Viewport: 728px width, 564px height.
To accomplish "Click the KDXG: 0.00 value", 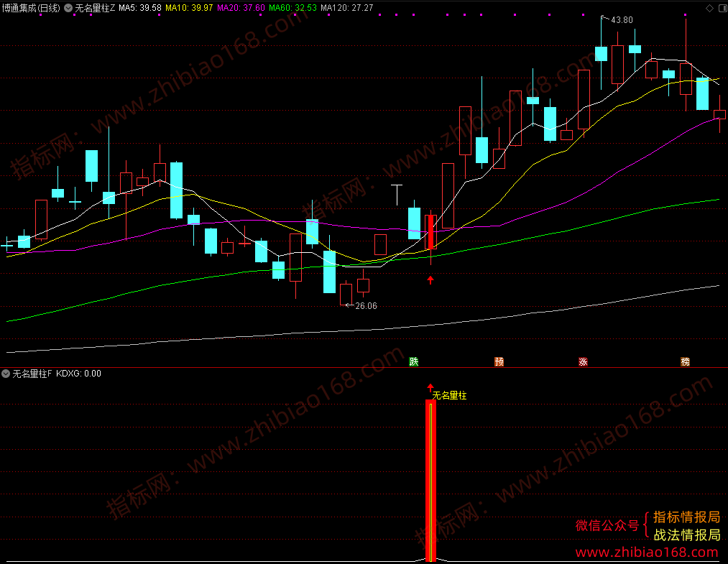I will point(78,374).
